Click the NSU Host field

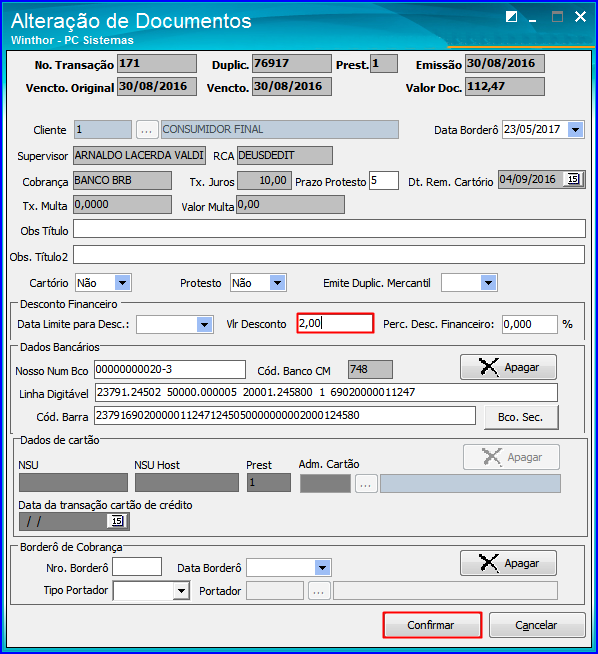click(x=187, y=482)
